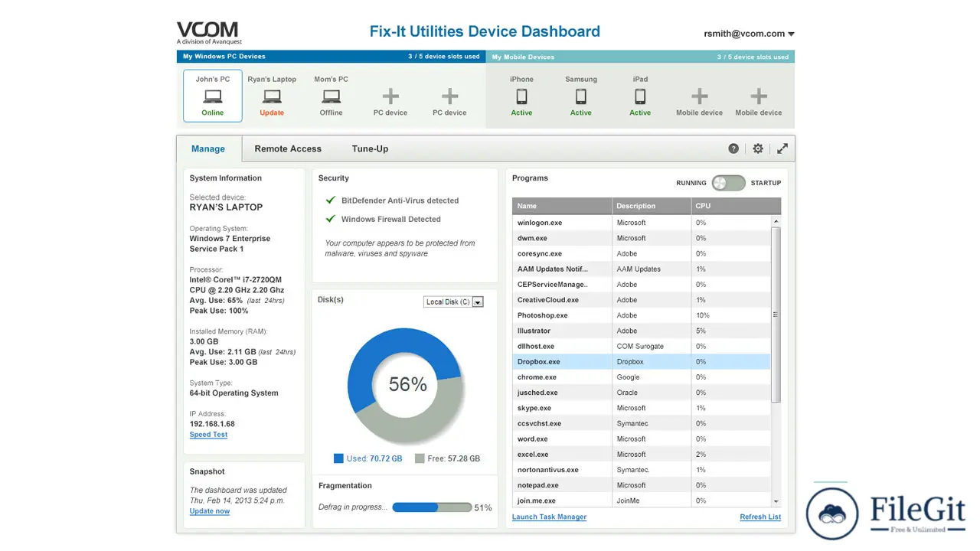Click Used: 70.72 GB value
This screenshot has height=551, width=980.
374,458
